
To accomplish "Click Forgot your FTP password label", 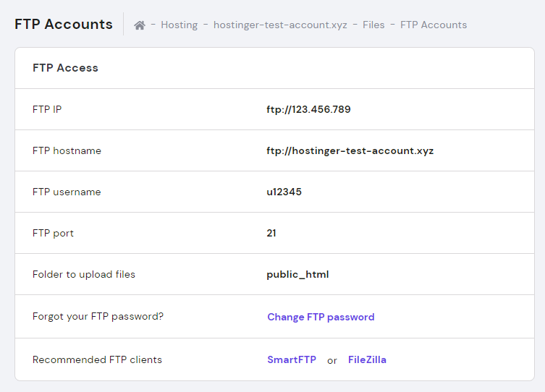I will click(98, 317).
